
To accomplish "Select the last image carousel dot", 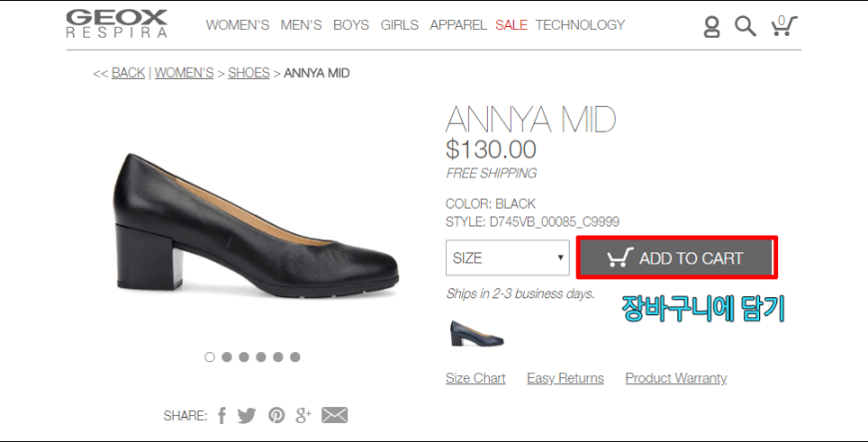I will click(295, 357).
